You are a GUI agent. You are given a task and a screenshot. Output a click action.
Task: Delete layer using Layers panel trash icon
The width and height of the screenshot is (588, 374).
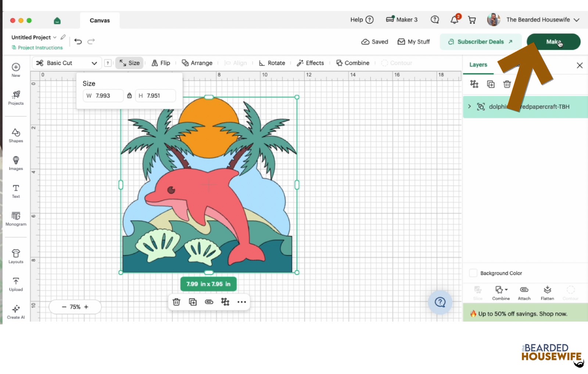[x=507, y=84]
